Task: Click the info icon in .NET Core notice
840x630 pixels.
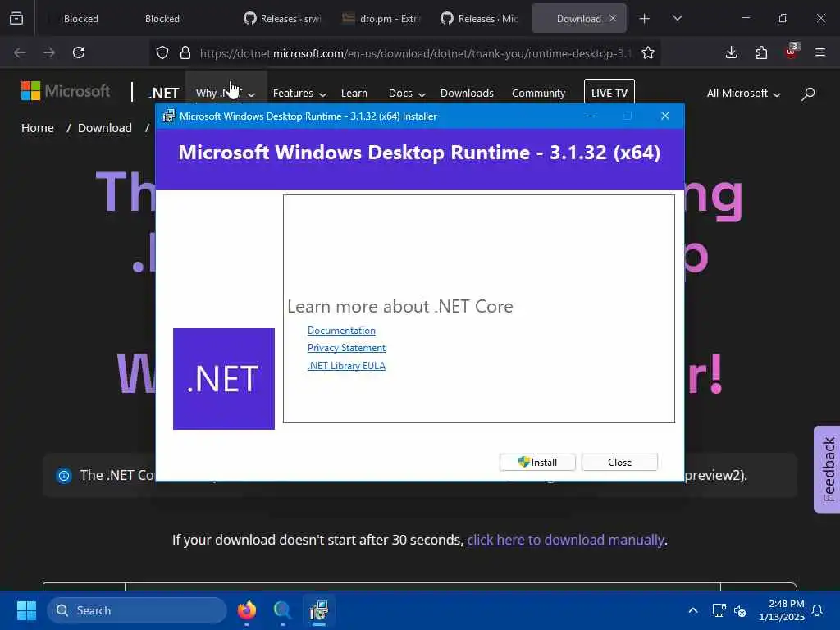Action: pos(64,475)
